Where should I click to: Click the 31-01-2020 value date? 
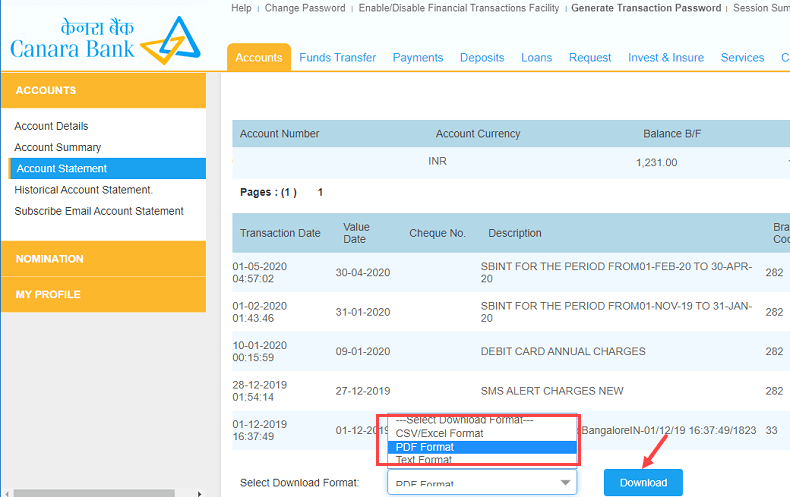click(363, 312)
